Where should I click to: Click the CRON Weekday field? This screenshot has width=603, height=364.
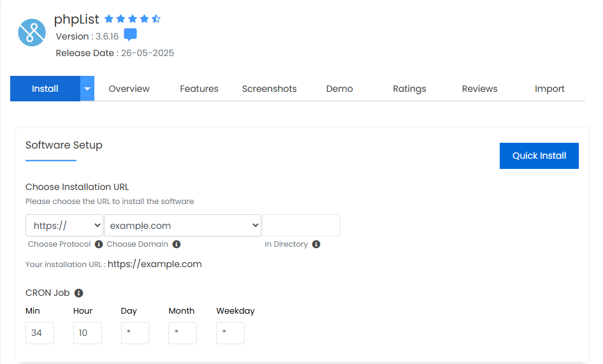coord(230,333)
